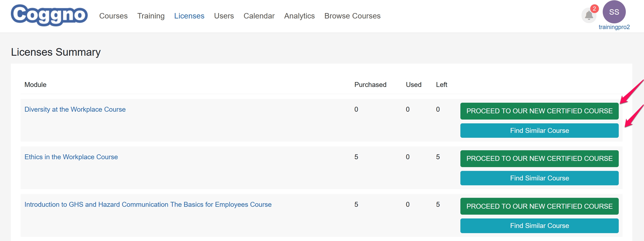Proceed to certified course for Ethics row

539,159
